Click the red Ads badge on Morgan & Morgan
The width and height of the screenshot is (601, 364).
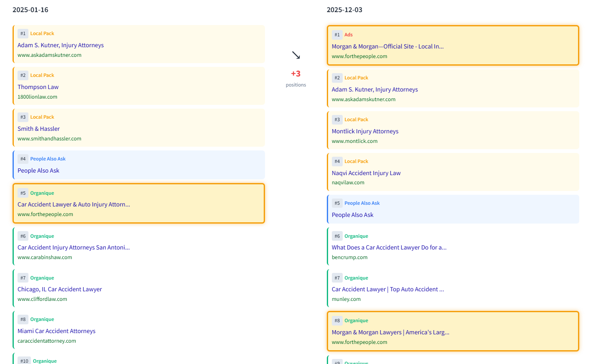pos(349,35)
